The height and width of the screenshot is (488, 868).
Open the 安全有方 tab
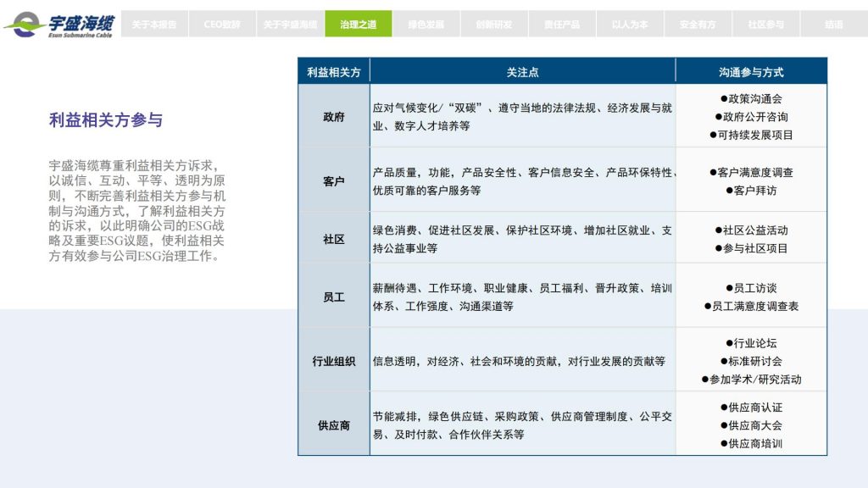pos(698,25)
